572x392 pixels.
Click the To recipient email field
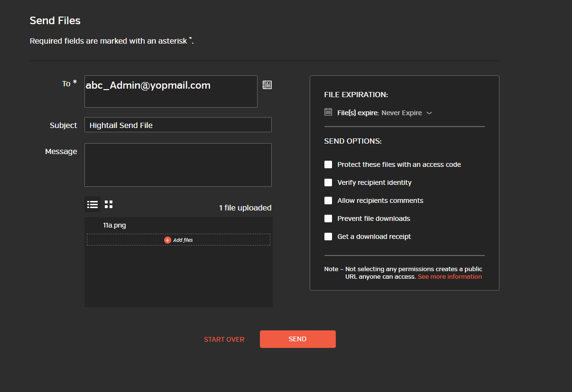pos(171,91)
